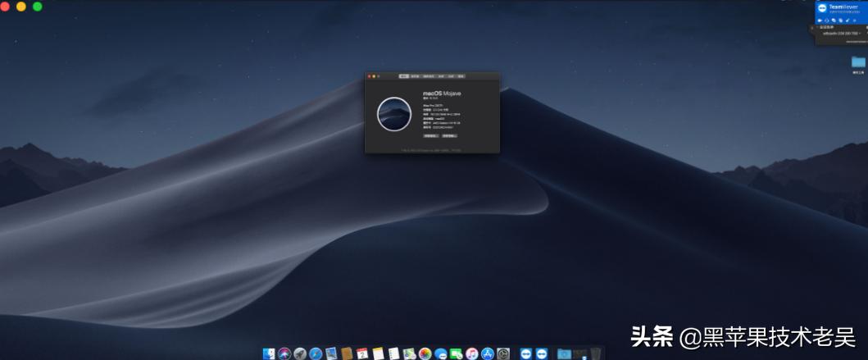Image resolution: width=868 pixels, height=360 pixels.
Task: Open Photos app from the dock
Action: [425, 353]
